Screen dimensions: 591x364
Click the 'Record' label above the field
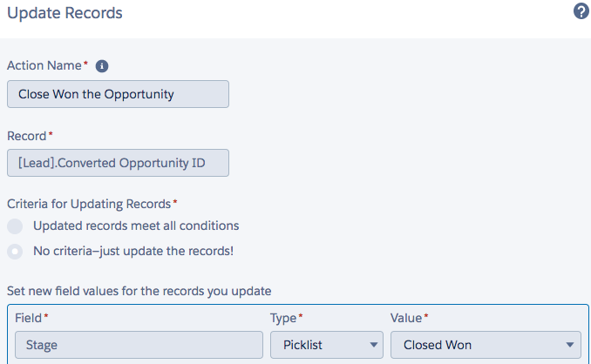(x=27, y=136)
